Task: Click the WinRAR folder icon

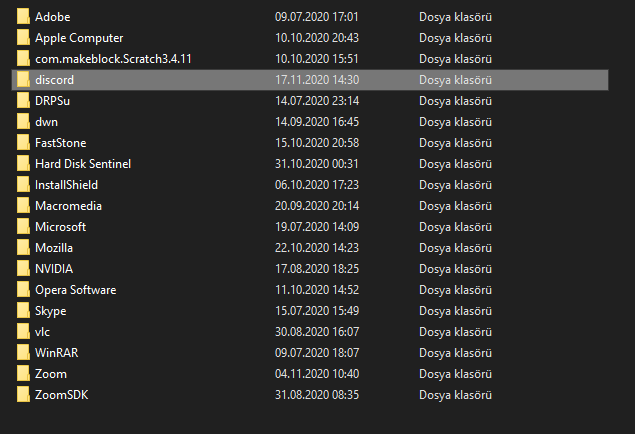Action: (x=23, y=353)
